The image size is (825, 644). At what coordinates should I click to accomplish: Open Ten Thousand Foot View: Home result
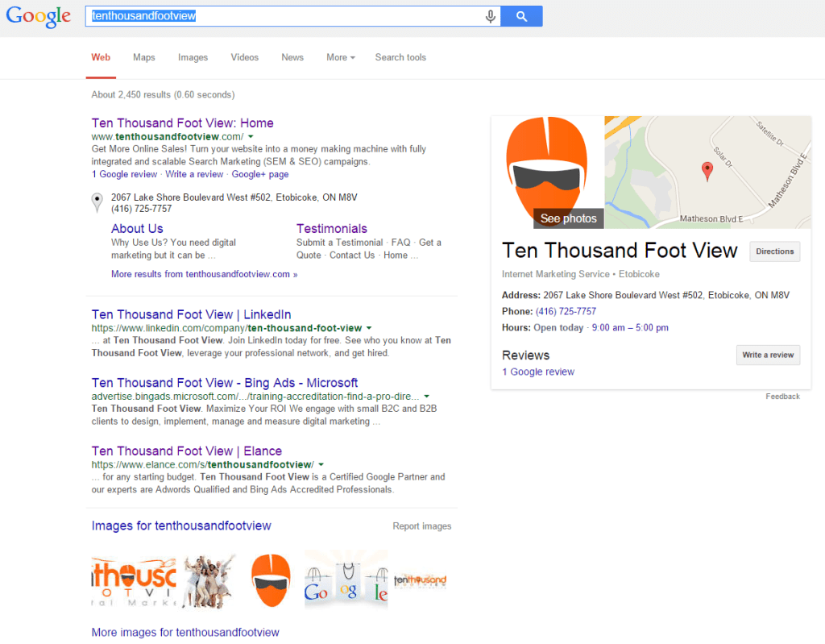coord(183,123)
